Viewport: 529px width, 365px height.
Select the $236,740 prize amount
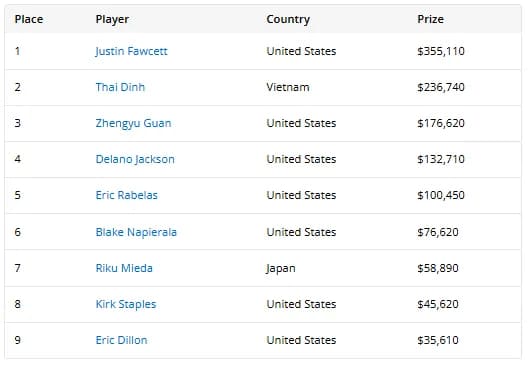pyautogui.click(x=441, y=87)
